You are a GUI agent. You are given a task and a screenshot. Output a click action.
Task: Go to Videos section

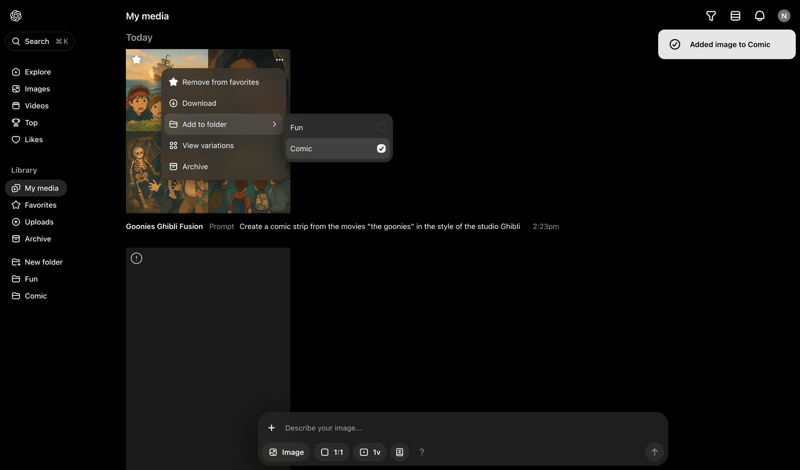(x=30, y=106)
